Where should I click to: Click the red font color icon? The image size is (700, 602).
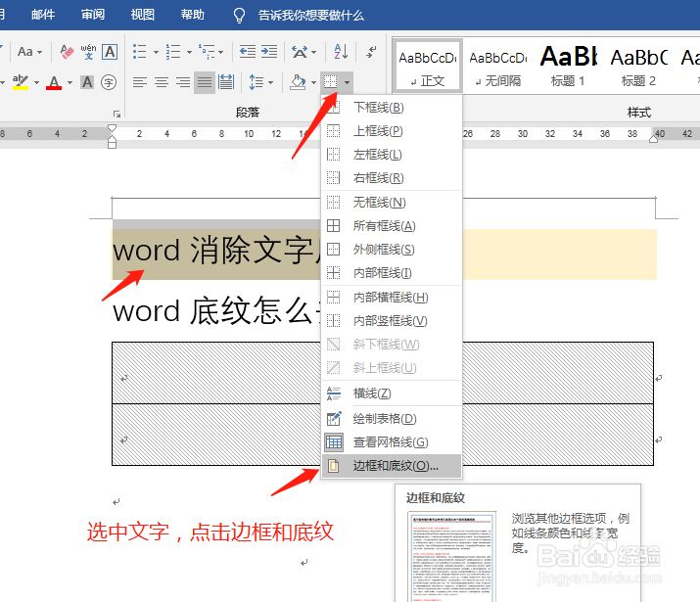point(54,82)
